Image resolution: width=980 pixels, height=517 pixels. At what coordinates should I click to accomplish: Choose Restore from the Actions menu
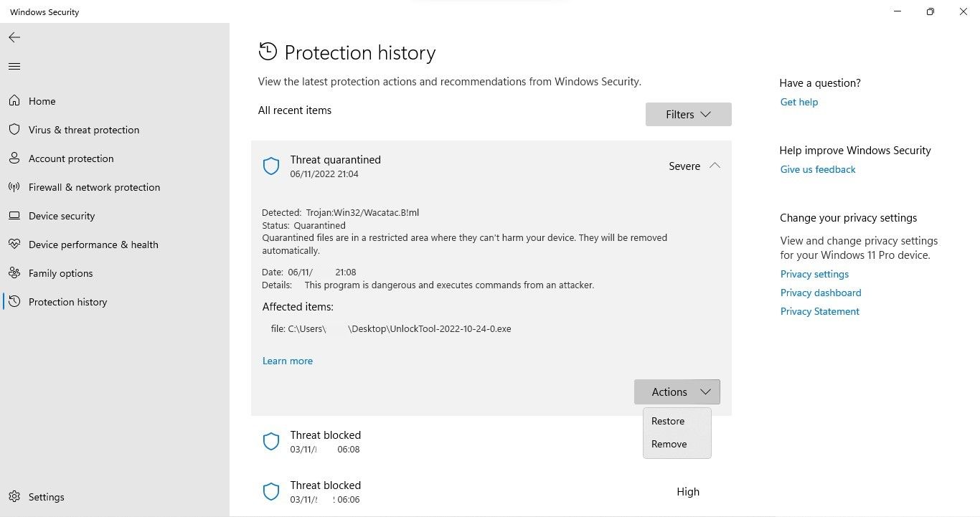pyautogui.click(x=667, y=421)
